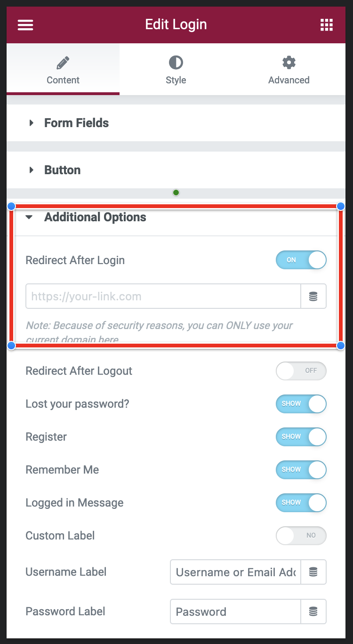Hide the Lost your password link
Viewport: 353px width, 644px height.
click(x=301, y=404)
